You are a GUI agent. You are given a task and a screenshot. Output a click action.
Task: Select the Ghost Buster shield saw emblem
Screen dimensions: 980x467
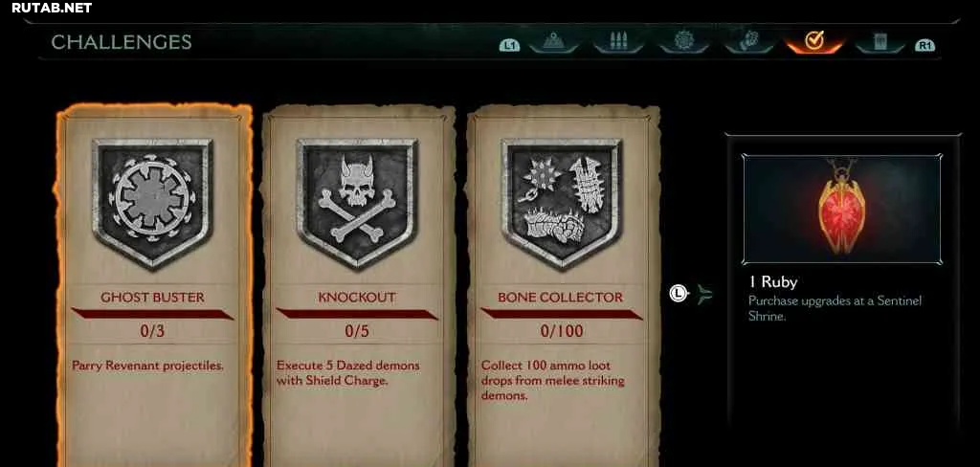tap(152, 201)
